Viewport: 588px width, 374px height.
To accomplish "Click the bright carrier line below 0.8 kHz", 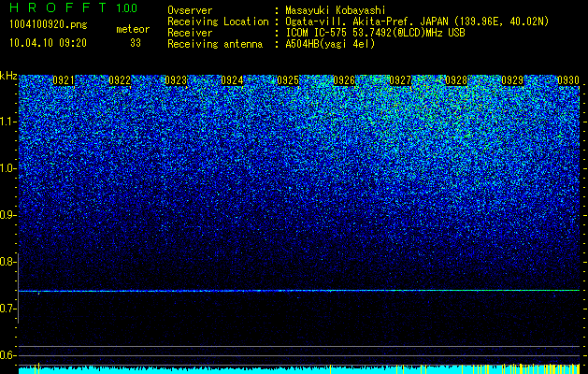I will [299, 291].
